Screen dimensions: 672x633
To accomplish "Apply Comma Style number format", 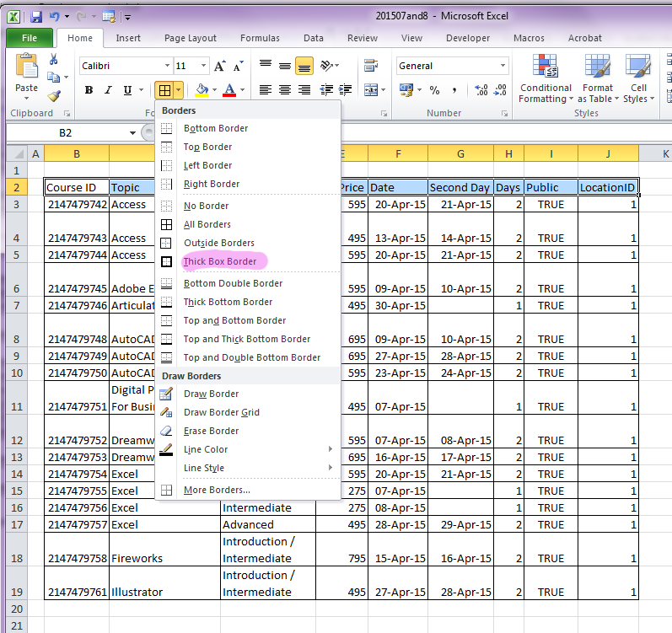I will [454, 90].
